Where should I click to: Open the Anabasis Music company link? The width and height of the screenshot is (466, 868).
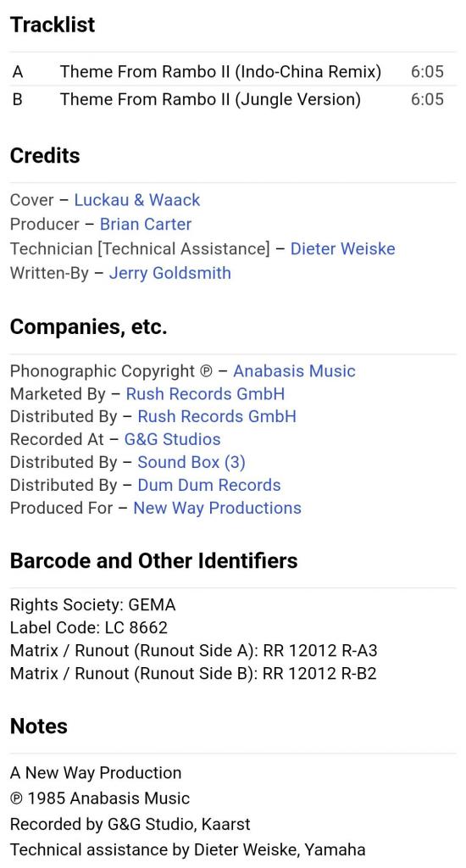pyautogui.click(x=294, y=371)
